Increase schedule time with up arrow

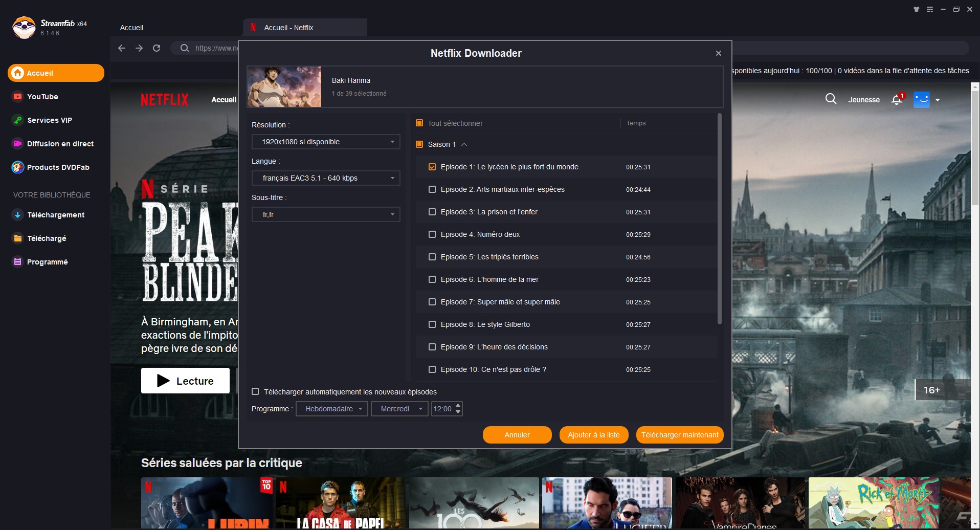pyautogui.click(x=458, y=406)
